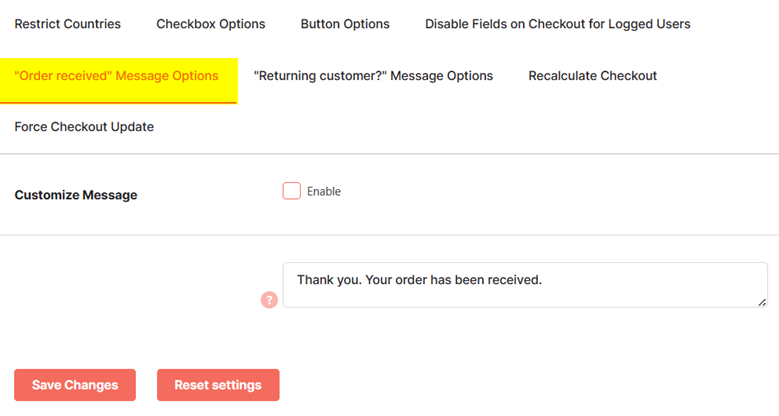Switch to Checkbox Options tab
The width and height of the screenshot is (779, 416).
point(211,24)
